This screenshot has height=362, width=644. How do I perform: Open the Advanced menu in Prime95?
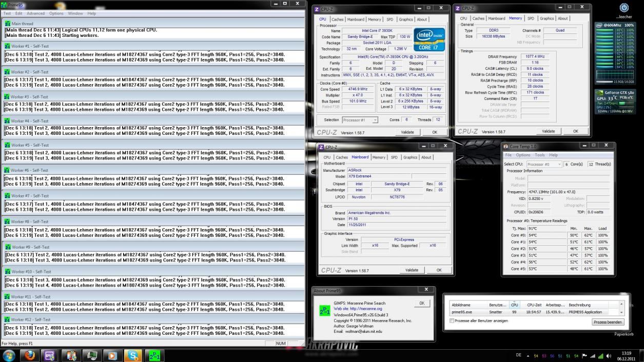35,13
